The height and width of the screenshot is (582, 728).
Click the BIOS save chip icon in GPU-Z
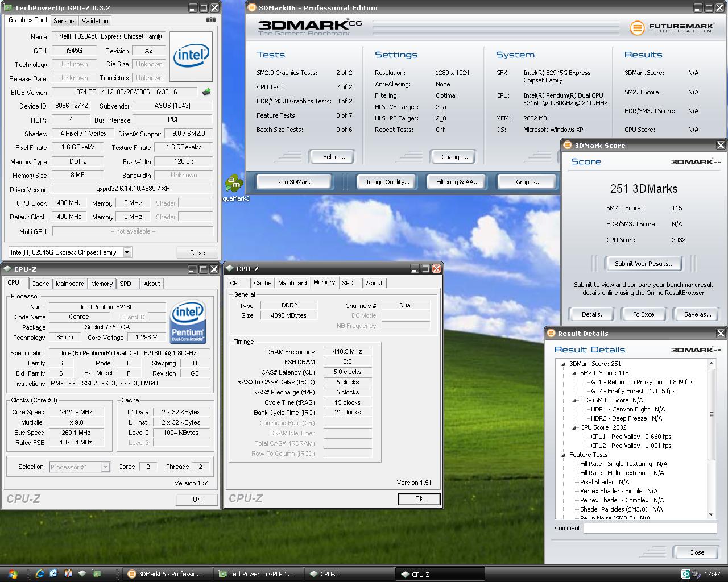[x=206, y=92]
